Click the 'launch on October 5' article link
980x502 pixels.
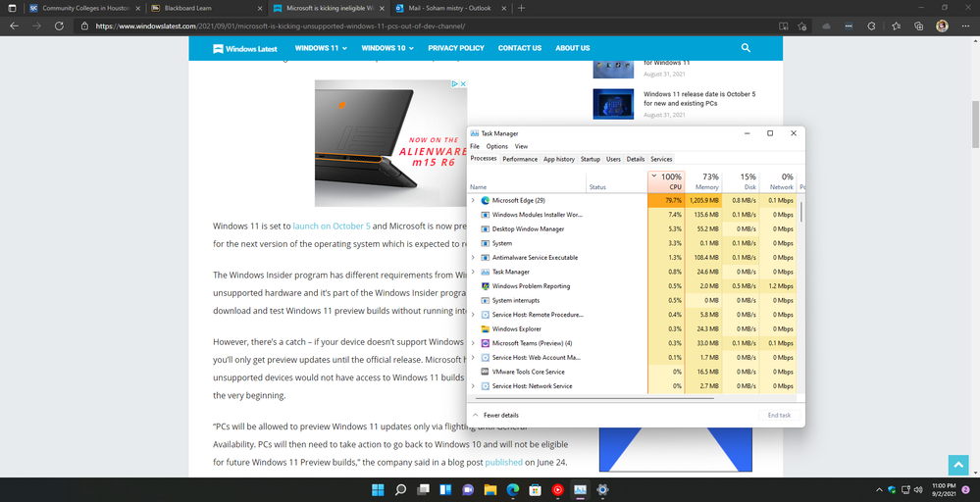(332, 226)
